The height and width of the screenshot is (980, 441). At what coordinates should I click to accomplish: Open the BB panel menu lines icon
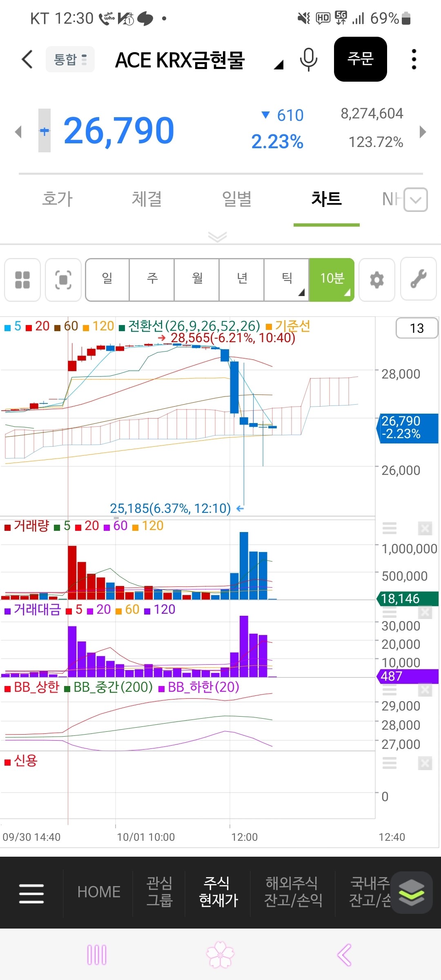pyautogui.click(x=390, y=690)
